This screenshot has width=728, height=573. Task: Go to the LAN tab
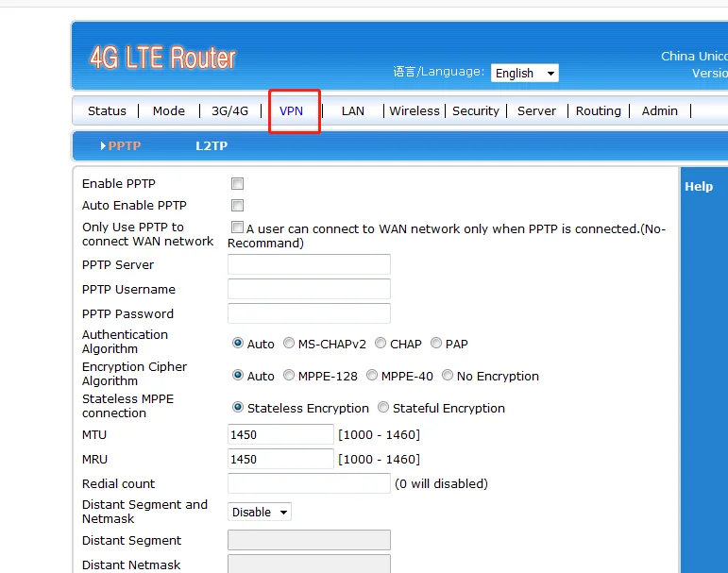[x=353, y=111]
